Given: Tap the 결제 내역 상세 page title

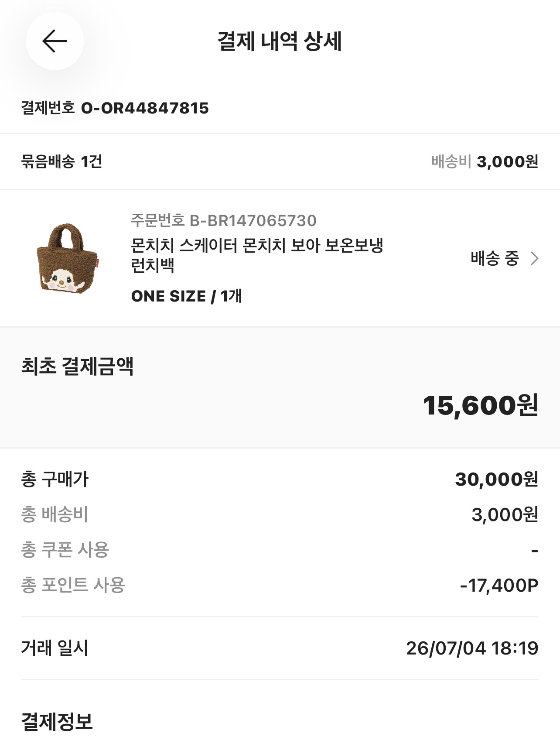Looking at the screenshot, I should (280, 41).
